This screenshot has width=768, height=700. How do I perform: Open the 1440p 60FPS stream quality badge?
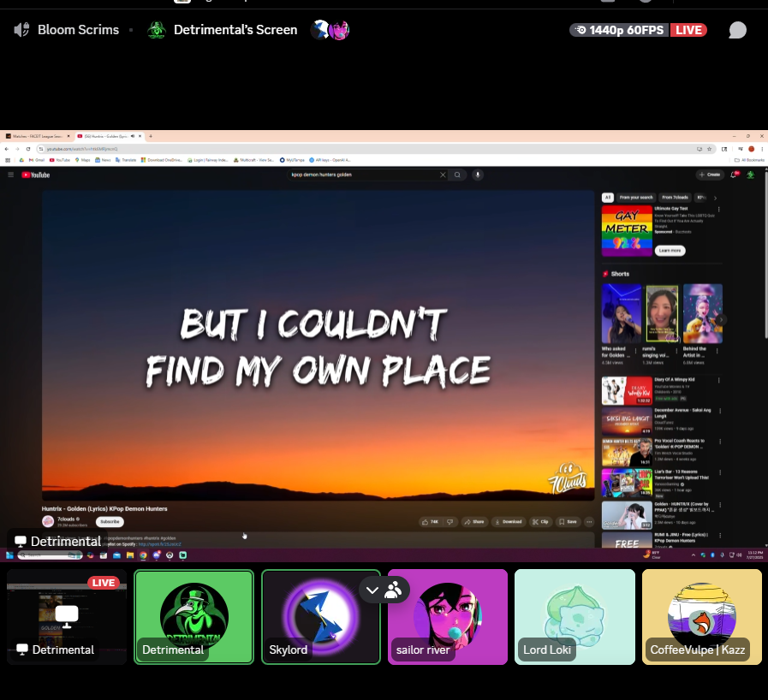pyautogui.click(x=619, y=30)
